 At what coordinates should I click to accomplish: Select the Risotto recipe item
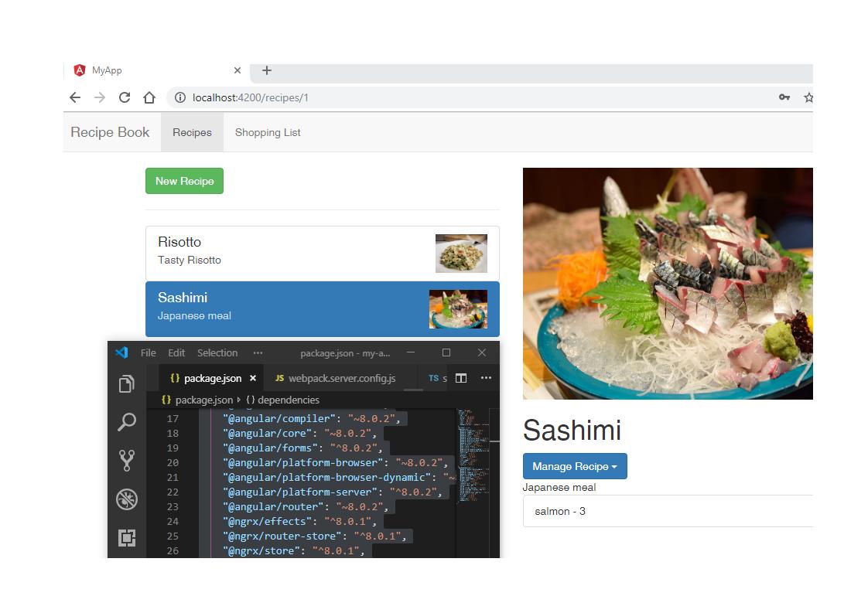322,253
